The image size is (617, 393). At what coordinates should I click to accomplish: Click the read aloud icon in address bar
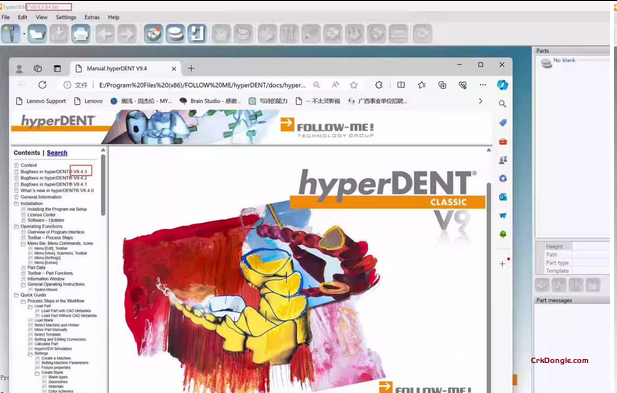pos(335,85)
